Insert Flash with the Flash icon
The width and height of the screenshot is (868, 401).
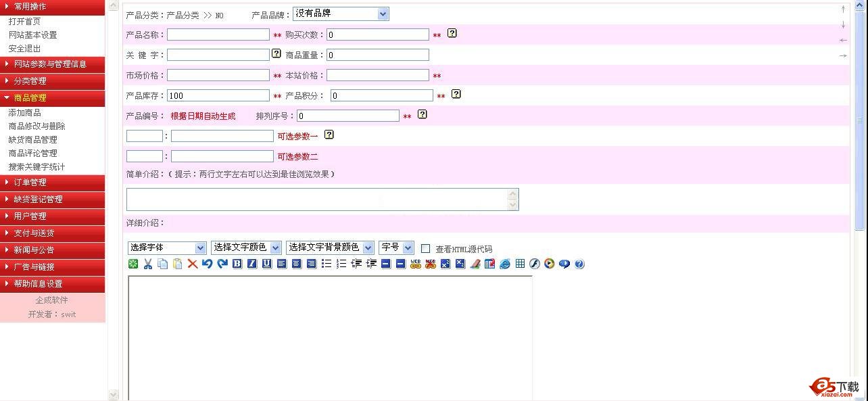coord(535,264)
